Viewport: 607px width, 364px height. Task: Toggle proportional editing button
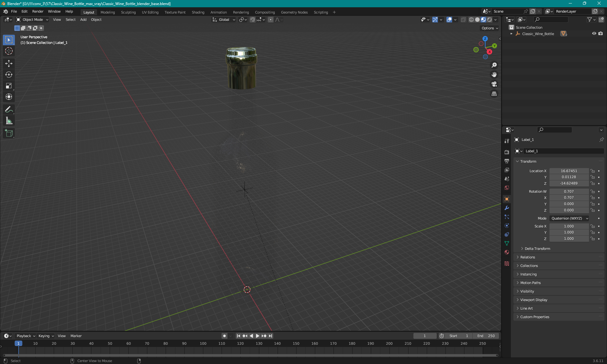(x=271, y=20)
